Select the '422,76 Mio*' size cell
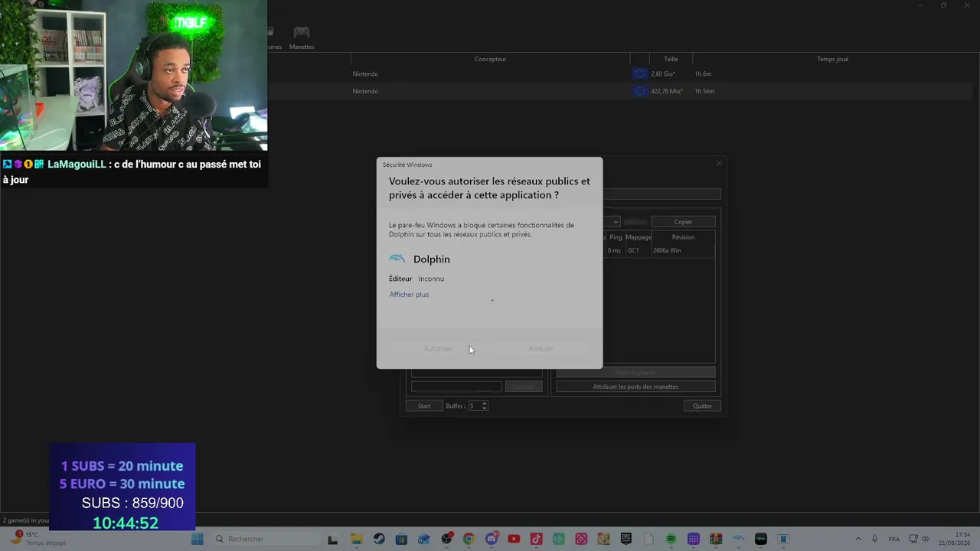Image resolution: width=980 pixels, height=551 pixels. 666,91
